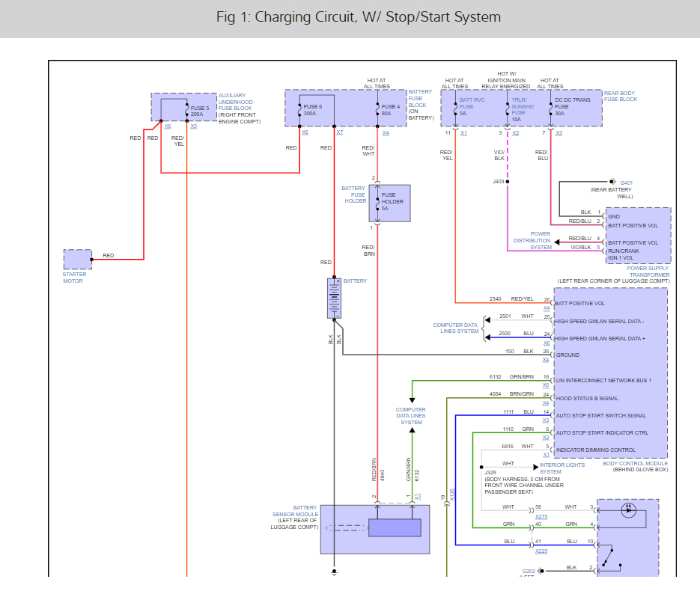Image resolution: width=700 pixels, height=606 pixels.
Task: Open X3 link under DC DC TRANS fuse
Action: [559, 133]
